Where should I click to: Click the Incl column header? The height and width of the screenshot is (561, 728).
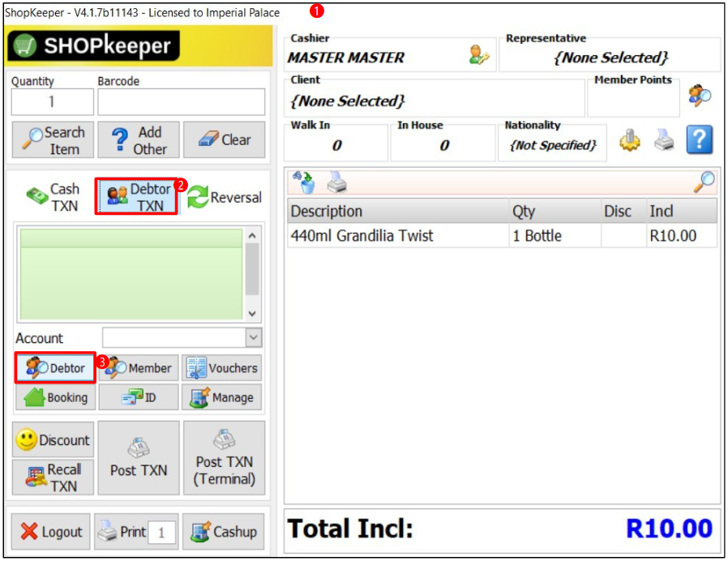(x=682, y=212)
